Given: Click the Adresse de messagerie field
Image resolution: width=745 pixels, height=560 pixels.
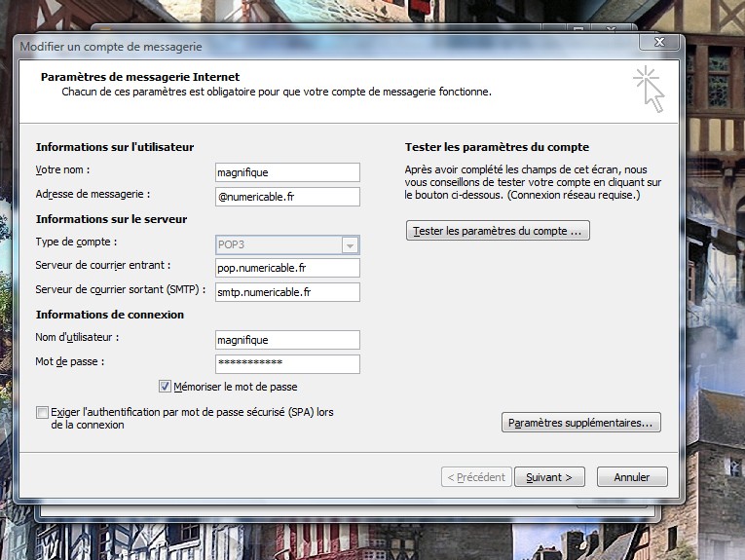Looking at the screenshot, I should coord(287,197).
